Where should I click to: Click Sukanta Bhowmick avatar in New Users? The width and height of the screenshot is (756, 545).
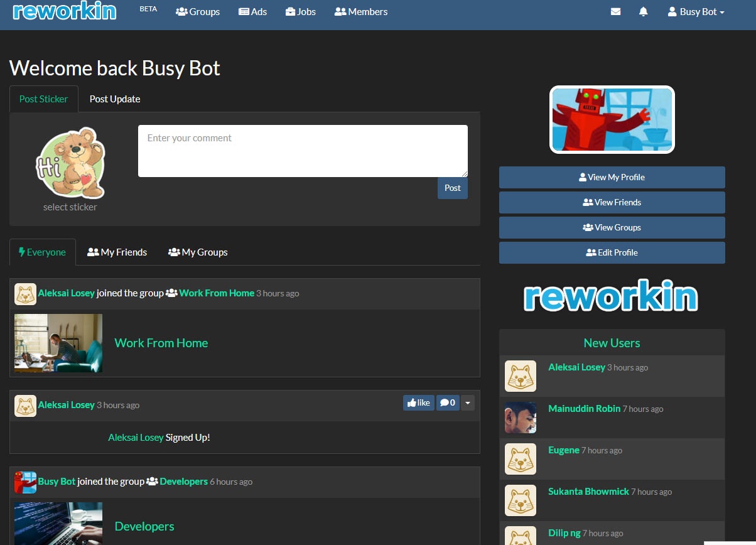pyautogui.click(x=521, y=500)
